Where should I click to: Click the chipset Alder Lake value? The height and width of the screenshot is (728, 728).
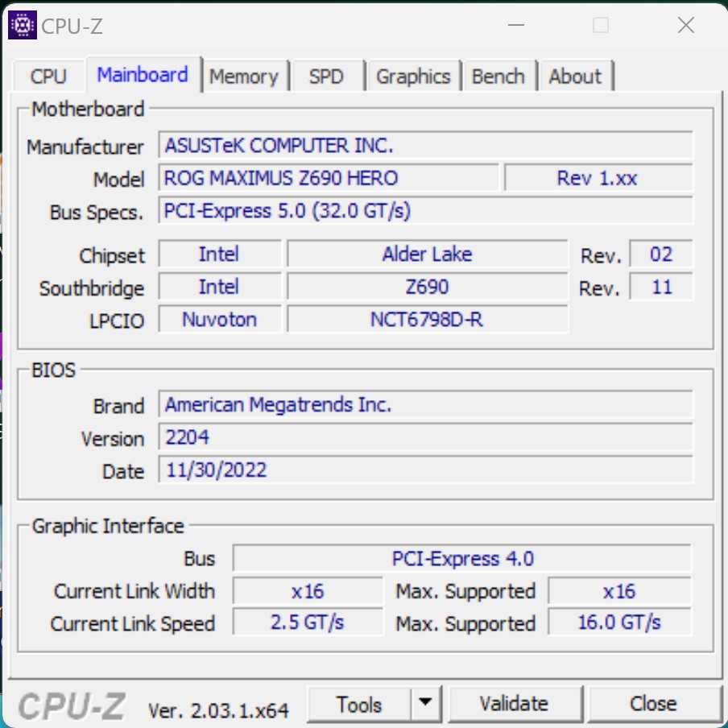pyautogui.click(x=428, y=254)
